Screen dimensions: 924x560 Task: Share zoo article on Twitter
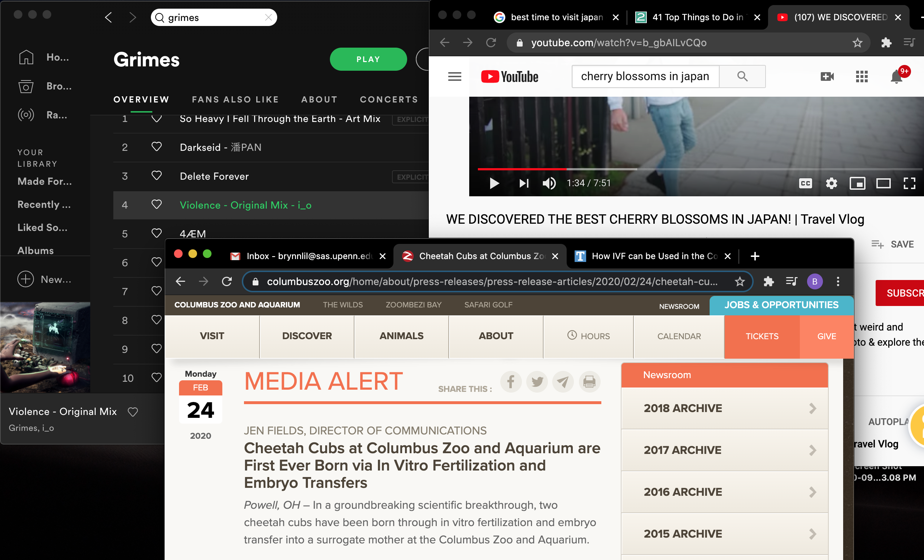537,382
